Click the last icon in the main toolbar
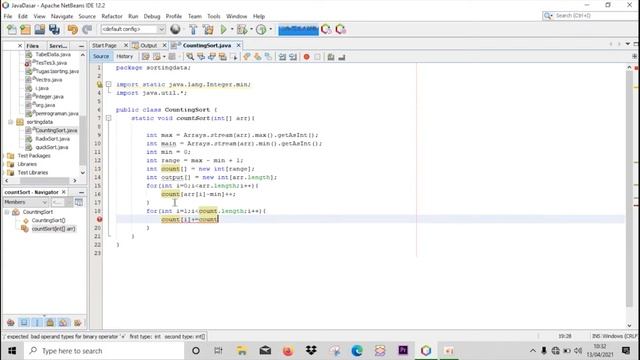 point(340,29)
